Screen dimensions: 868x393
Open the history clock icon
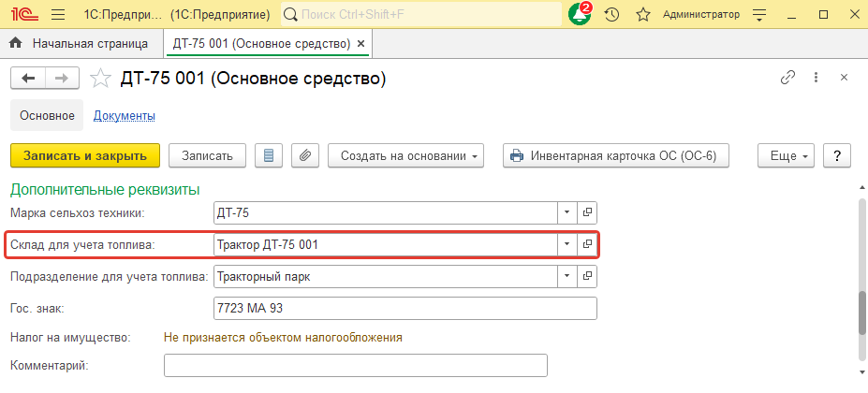tap(612, 15)
